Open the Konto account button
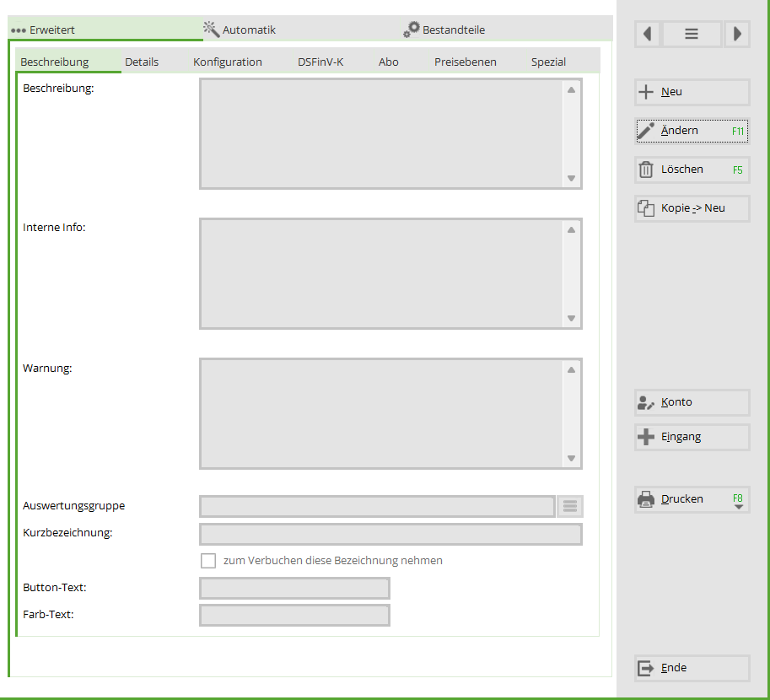 click(692, 402)
